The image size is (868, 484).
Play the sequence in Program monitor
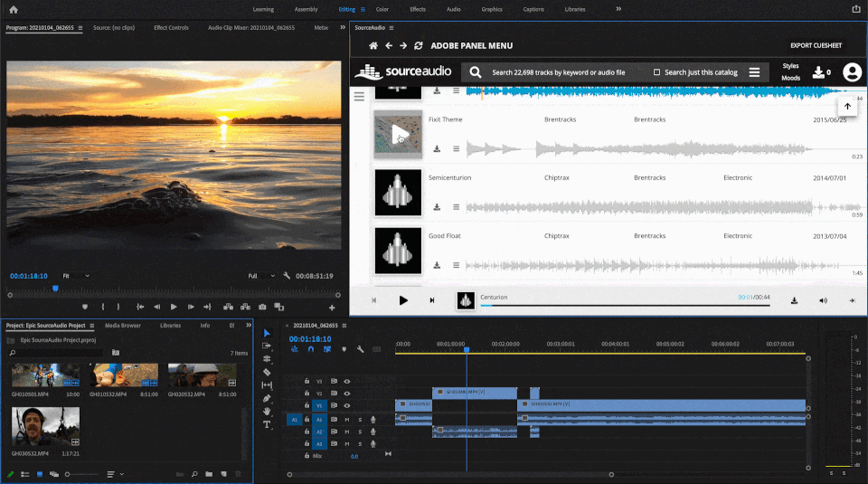coord(174,307)
